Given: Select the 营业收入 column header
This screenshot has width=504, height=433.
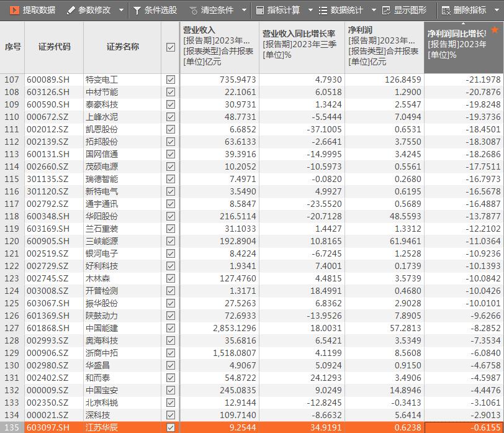Looking at the screenshot, I should tap(220, 47).
